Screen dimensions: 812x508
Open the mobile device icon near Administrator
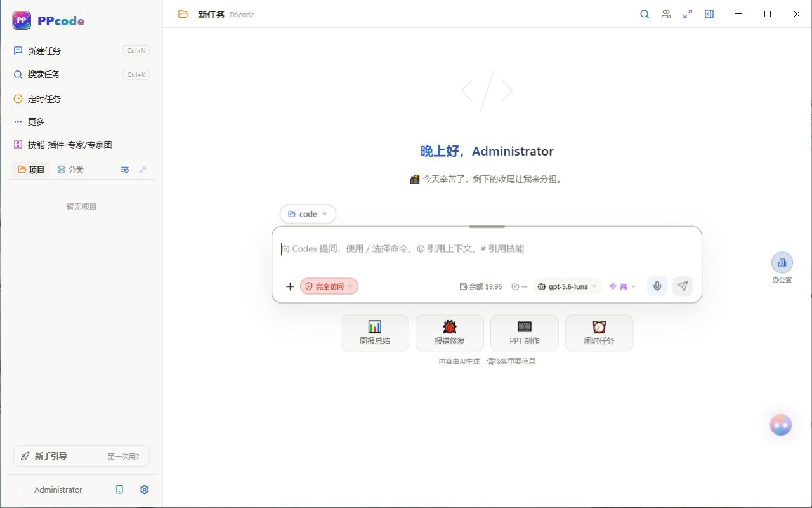click(119, 490)
